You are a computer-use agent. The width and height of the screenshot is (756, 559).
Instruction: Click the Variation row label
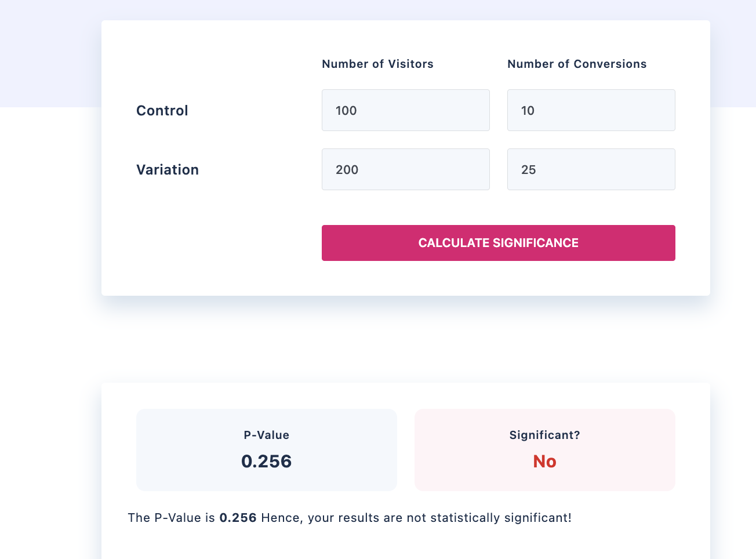[x=167, y=170]
